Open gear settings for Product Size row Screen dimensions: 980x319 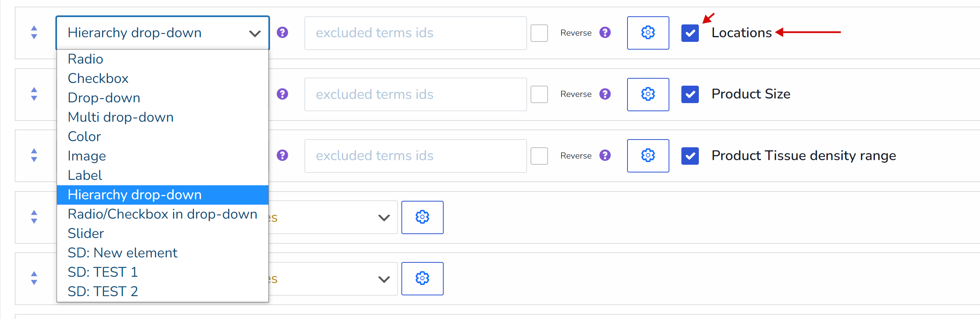pos(648,94)
